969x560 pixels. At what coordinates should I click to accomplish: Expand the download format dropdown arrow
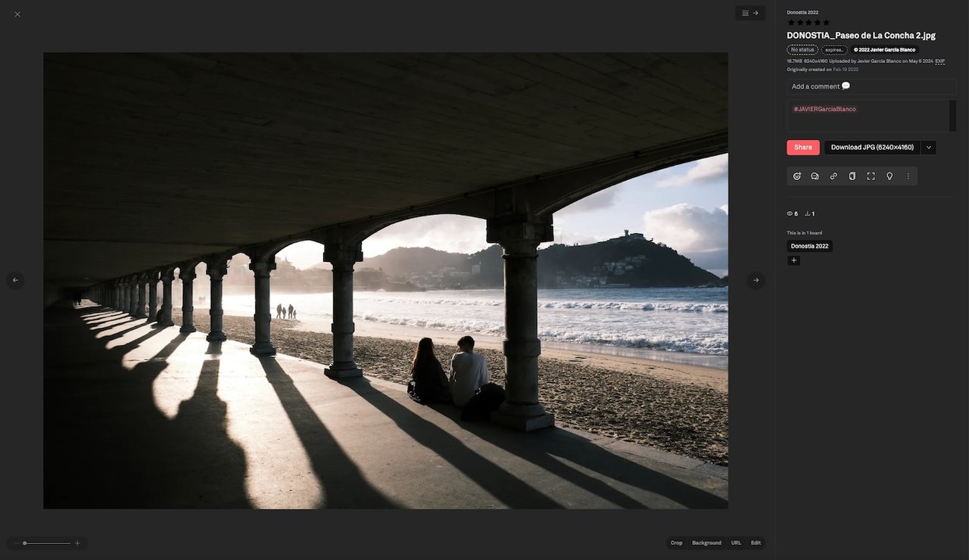[929, 148]
